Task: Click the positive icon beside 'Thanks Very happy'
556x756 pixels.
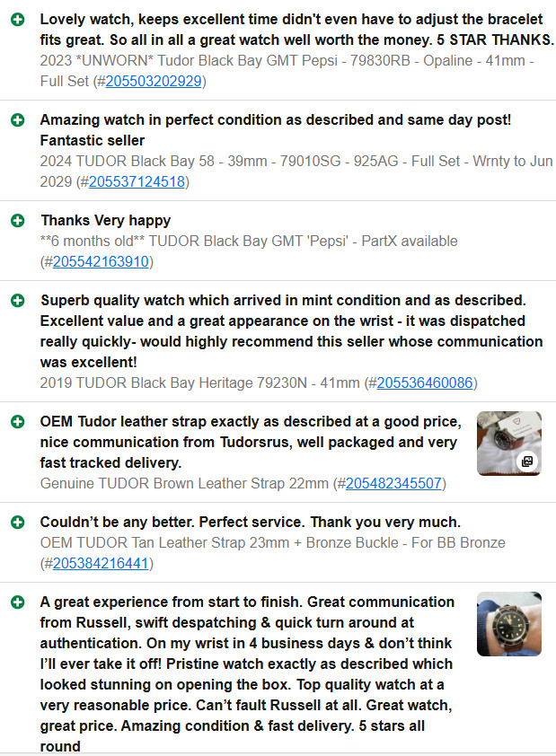Action: [x=18, y=221]
